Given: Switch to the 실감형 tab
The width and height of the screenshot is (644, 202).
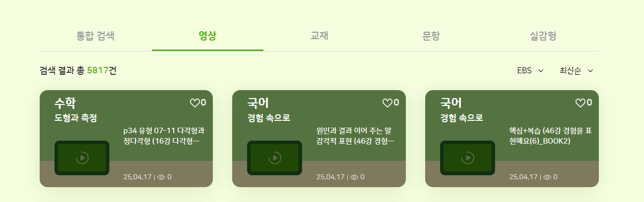Looking at the screenshot, I should click(x=543, y=36).
